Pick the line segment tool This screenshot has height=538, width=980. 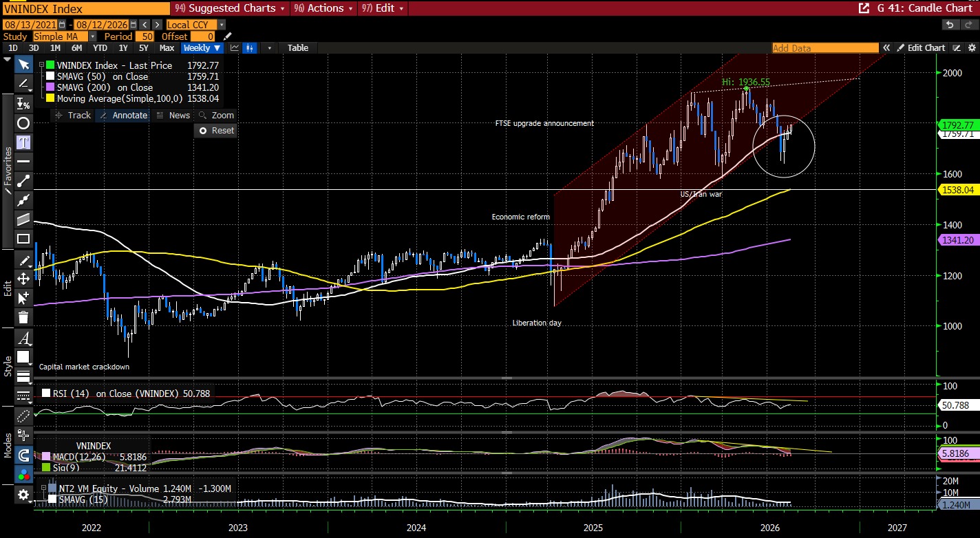click(23, 181)
